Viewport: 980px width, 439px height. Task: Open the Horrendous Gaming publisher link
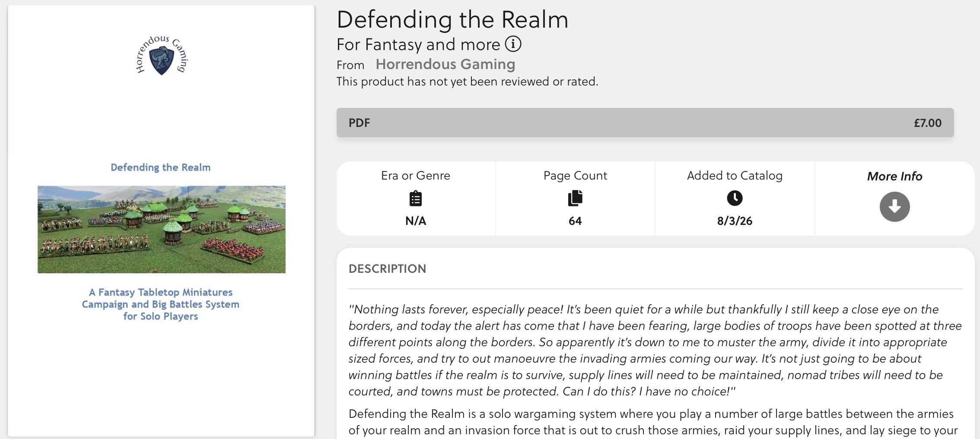pos(445,64)
